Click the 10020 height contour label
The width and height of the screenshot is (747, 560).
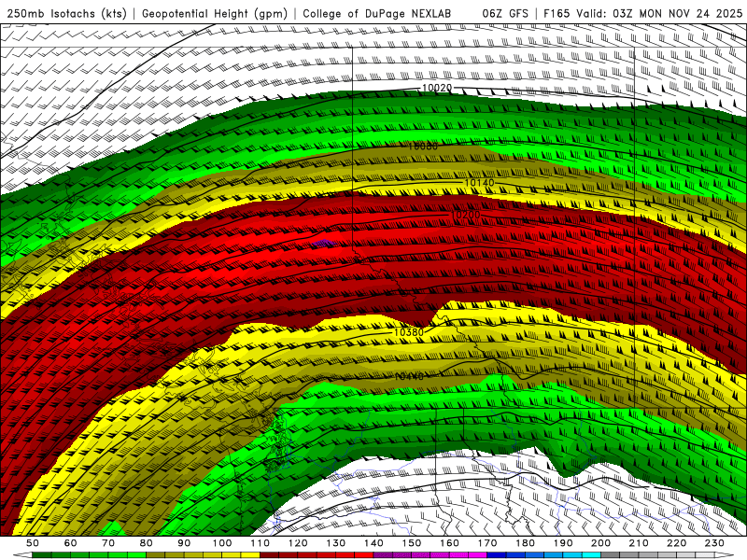point(437,88)
